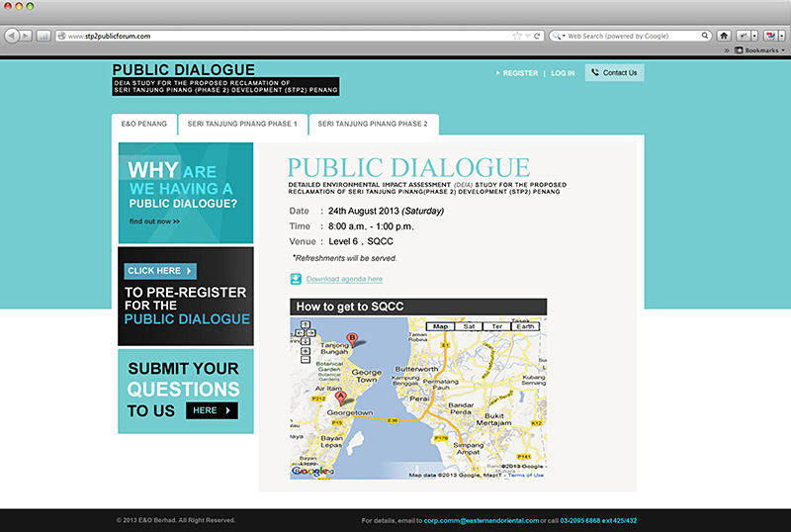
Task: Click the magnifier search-go icon
Action: point(705,36)
